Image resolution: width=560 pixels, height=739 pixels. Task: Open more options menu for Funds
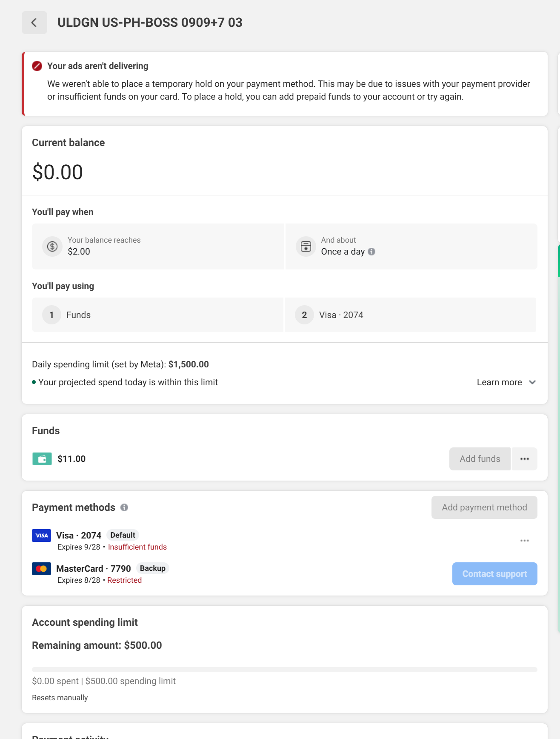coord(525,459)
